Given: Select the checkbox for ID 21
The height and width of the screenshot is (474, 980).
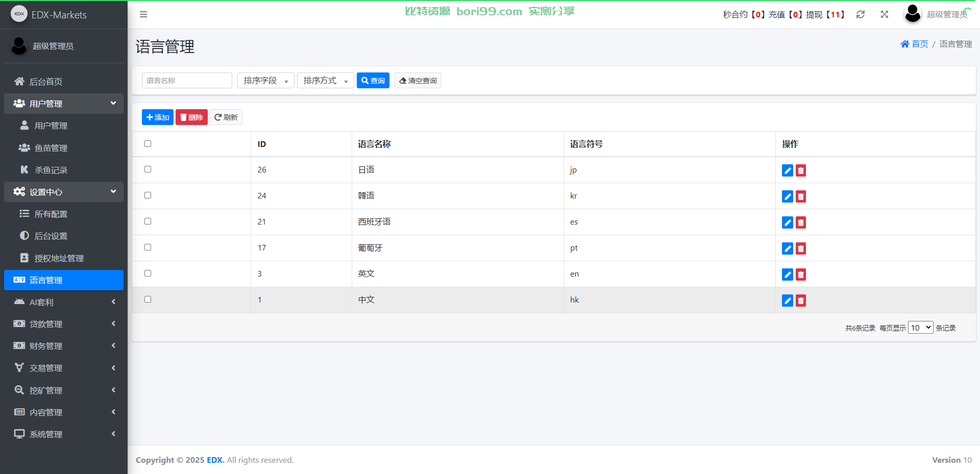Looking at the screenshot, I should pyautogui.click(x=148, y=221).
